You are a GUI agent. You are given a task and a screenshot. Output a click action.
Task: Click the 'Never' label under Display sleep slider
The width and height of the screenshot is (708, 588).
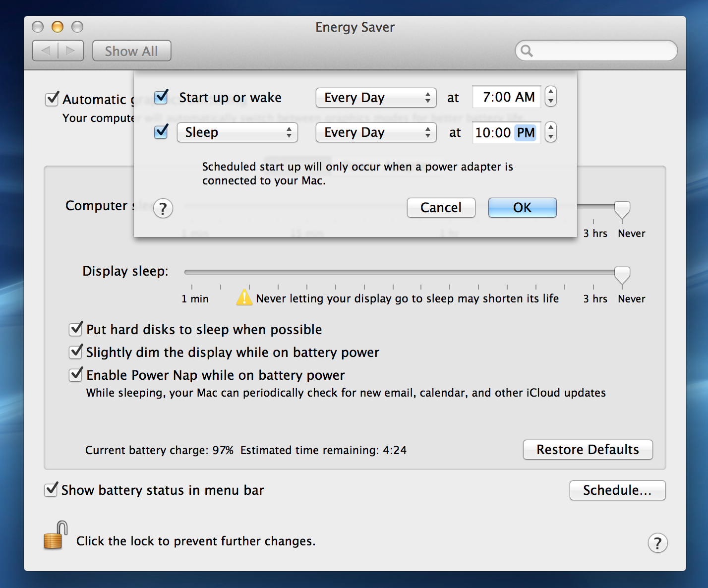click(x=632, y=299)
